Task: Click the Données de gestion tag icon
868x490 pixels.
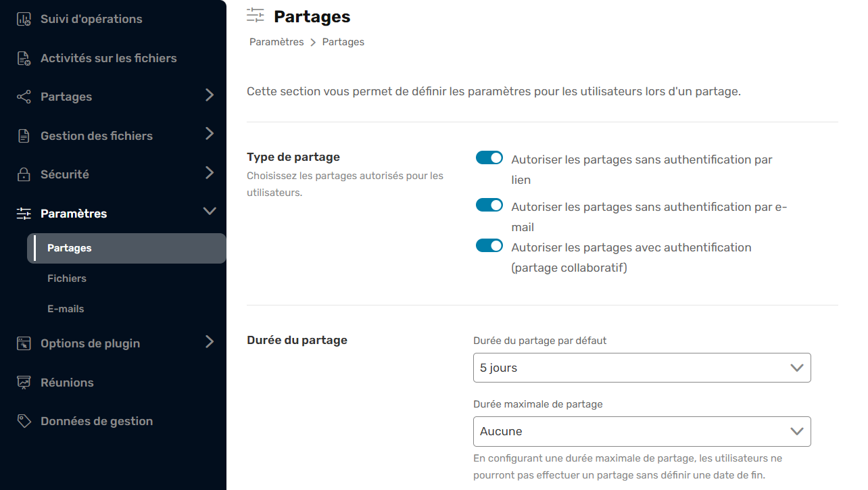Action: (24, 421)
